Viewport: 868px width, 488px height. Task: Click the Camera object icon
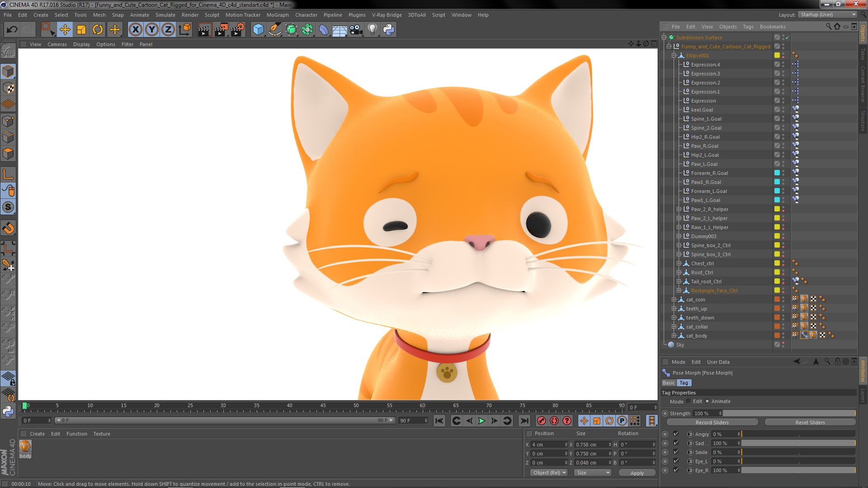tap(356, 30)
